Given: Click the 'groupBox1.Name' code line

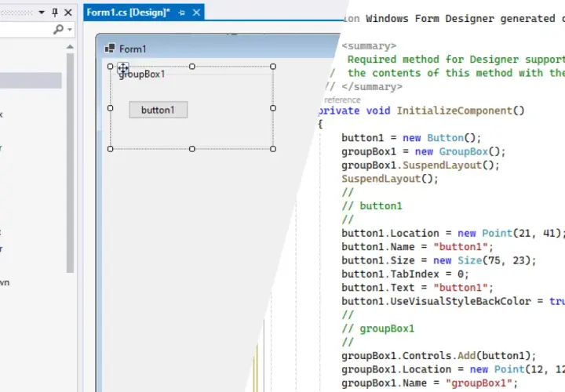Looking at the screenshot, I should click(429, 383).
